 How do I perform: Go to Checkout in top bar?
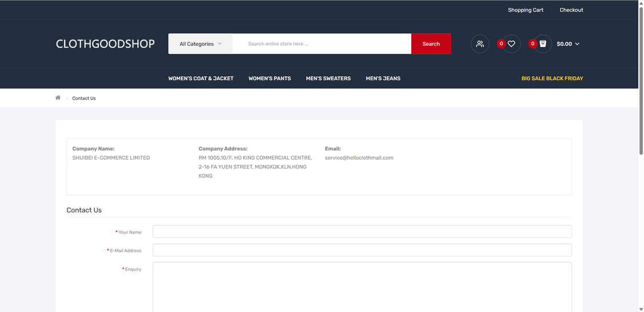point(571,10)
